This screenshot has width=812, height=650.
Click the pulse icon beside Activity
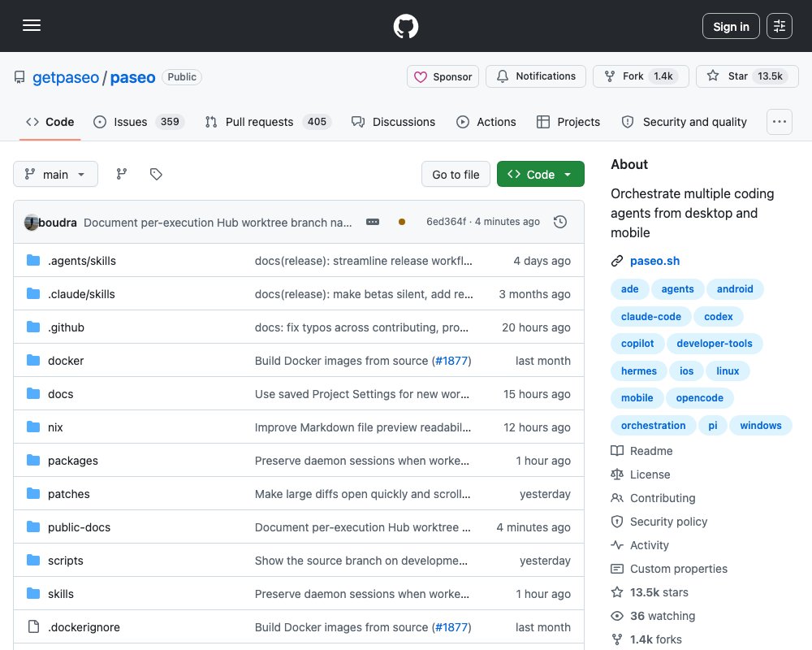point(617,545)
